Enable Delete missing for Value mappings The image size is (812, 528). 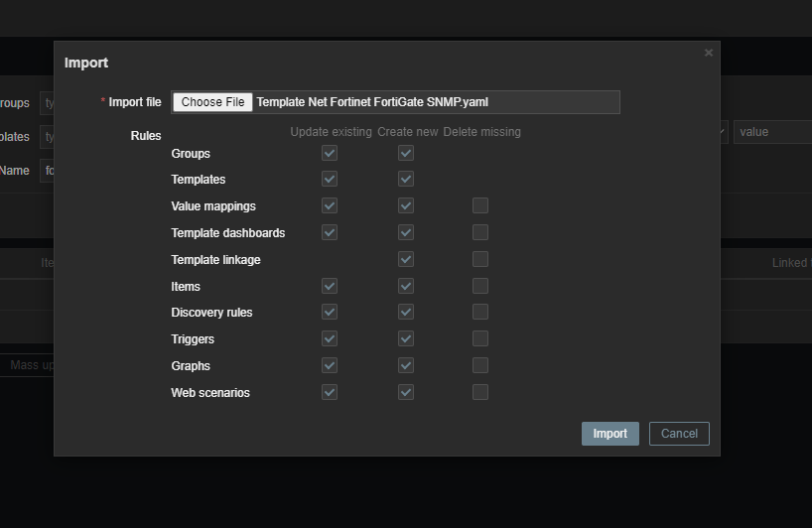click(x=480, y=206)
